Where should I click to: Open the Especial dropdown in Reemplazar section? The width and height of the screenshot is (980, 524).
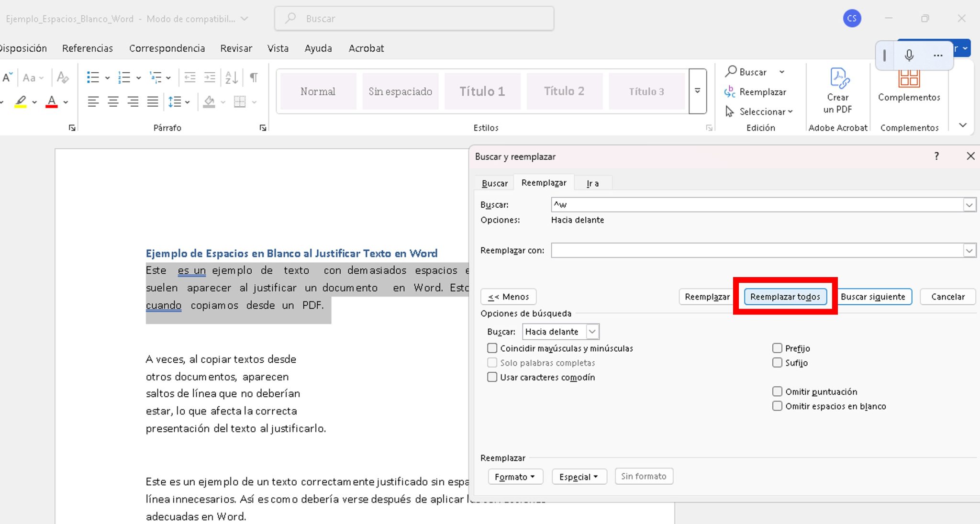579,476
